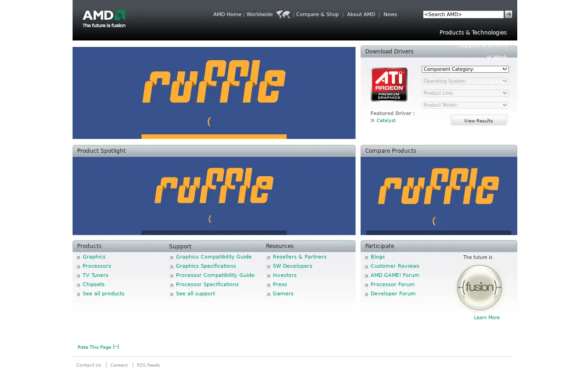The height and width of the screenshot is (368, 588).
Task: Click the Compare Products Ruffle player
Action: [439, 196]
